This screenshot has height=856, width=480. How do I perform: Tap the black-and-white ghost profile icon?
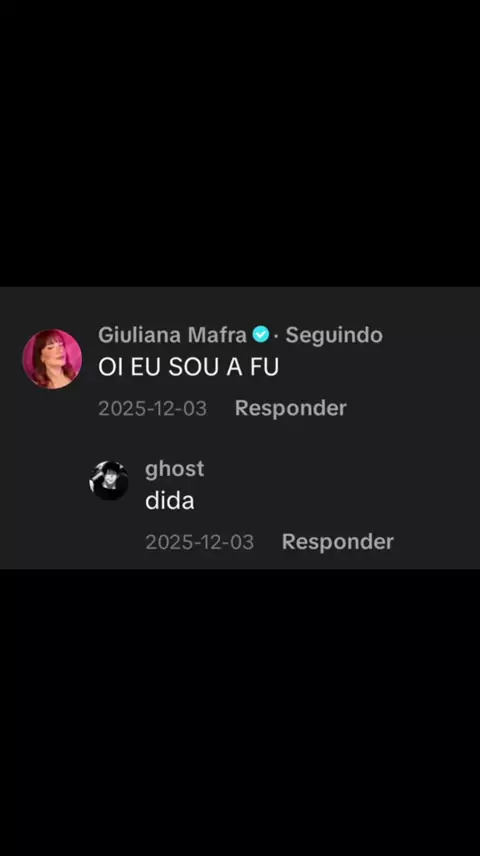tap(109, 480)
